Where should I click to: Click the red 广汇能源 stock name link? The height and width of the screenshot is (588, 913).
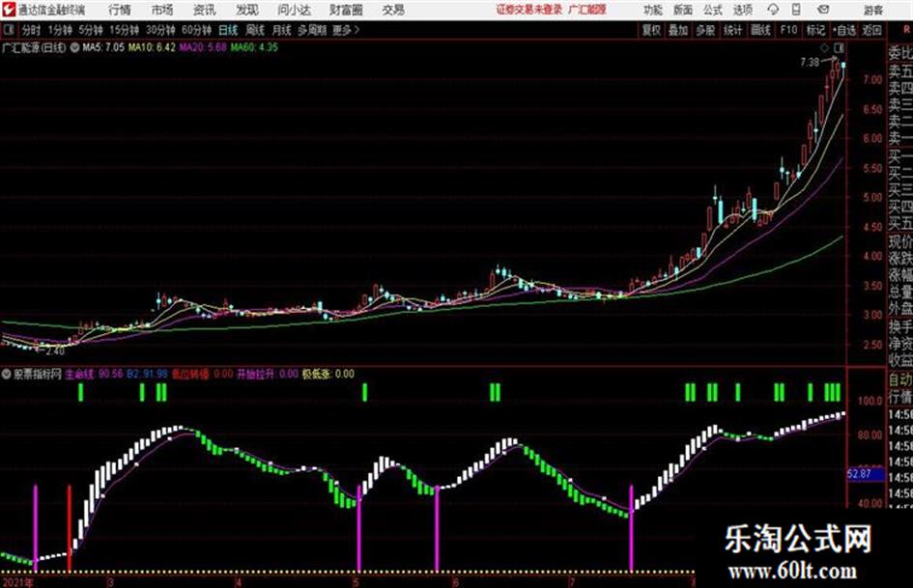(587, 10)
